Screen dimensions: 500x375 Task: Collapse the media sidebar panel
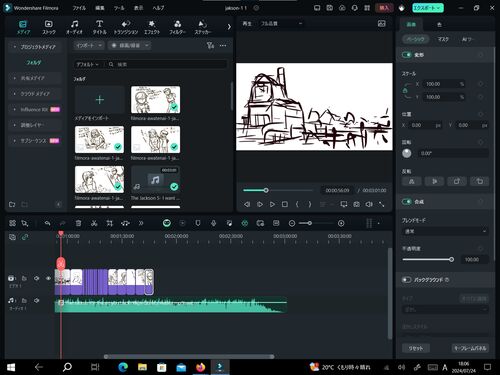tap(59, 204)
